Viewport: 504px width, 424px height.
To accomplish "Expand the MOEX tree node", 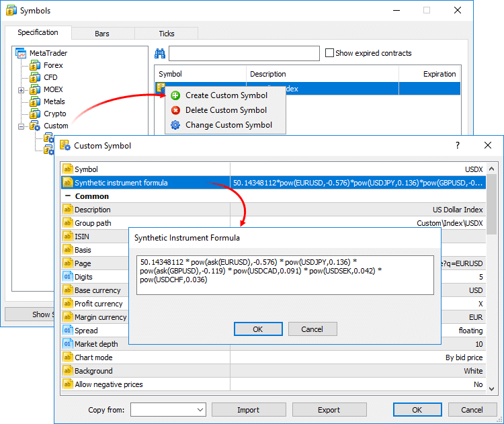I will (21, 90).
